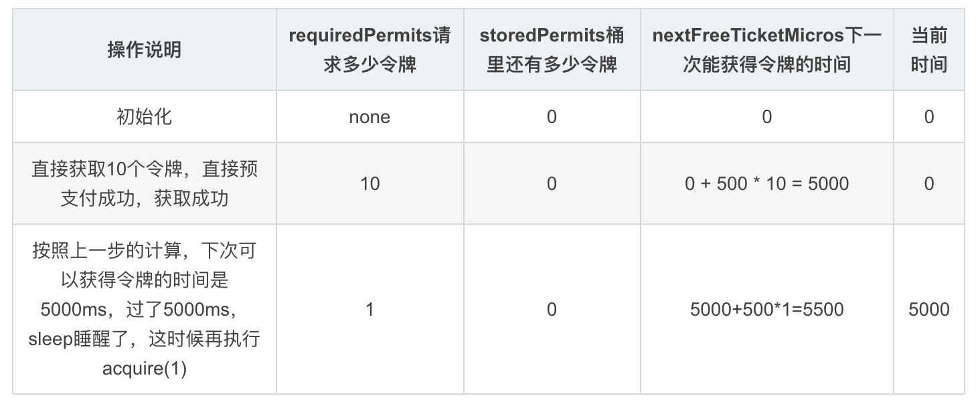This screenshot has width=980, height=404.
Task: Select storedPermits 0 in 初始化 row
Action: pos(552,116)
